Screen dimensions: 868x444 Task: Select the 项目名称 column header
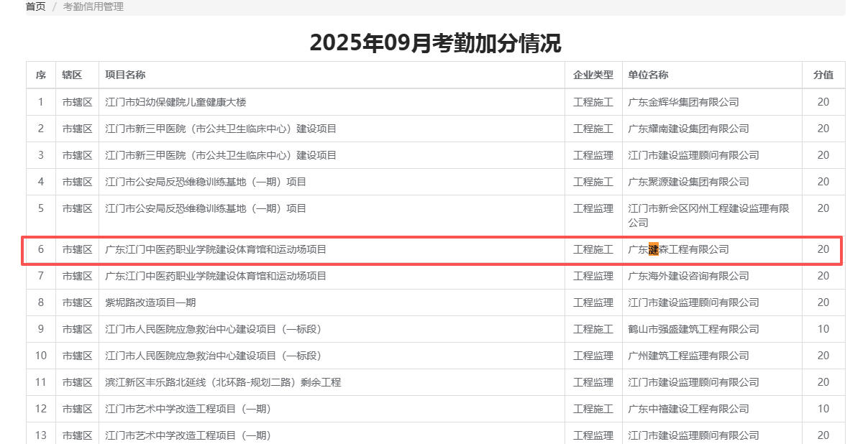click(125, 75)
